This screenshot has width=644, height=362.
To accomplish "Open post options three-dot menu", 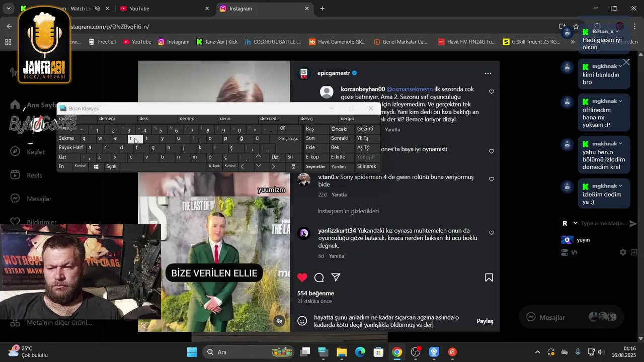I will tap(488, 73).
